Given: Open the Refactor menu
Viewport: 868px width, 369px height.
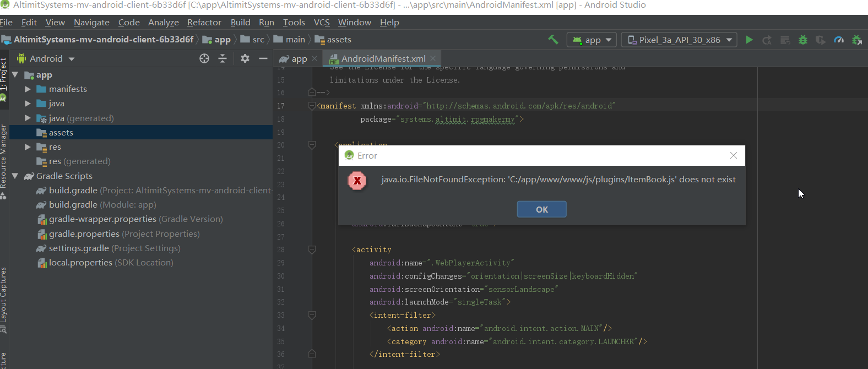Looking at the screenshot, I should click(x=204, y=22).
